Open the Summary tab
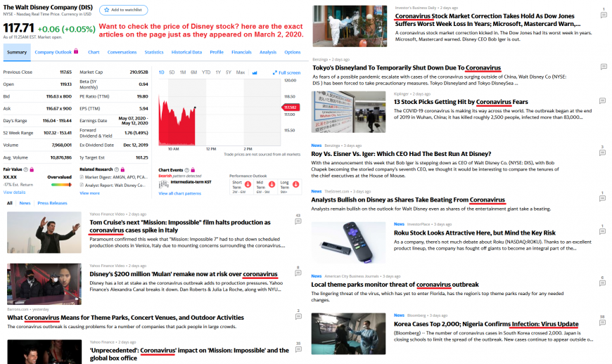This screenshot has height=364, width=612. pyautogui.click(x=17, y=52)
